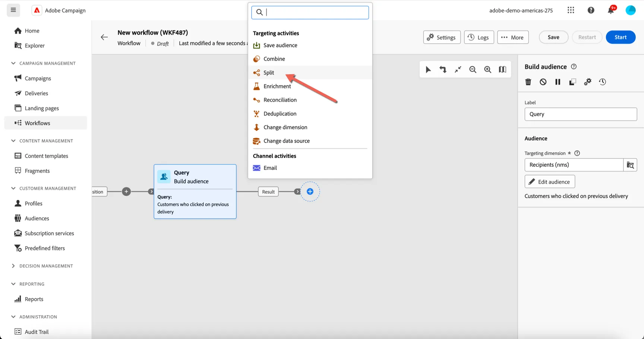Save the workflow
Viewport: 644px width, 339px height.
553,37
